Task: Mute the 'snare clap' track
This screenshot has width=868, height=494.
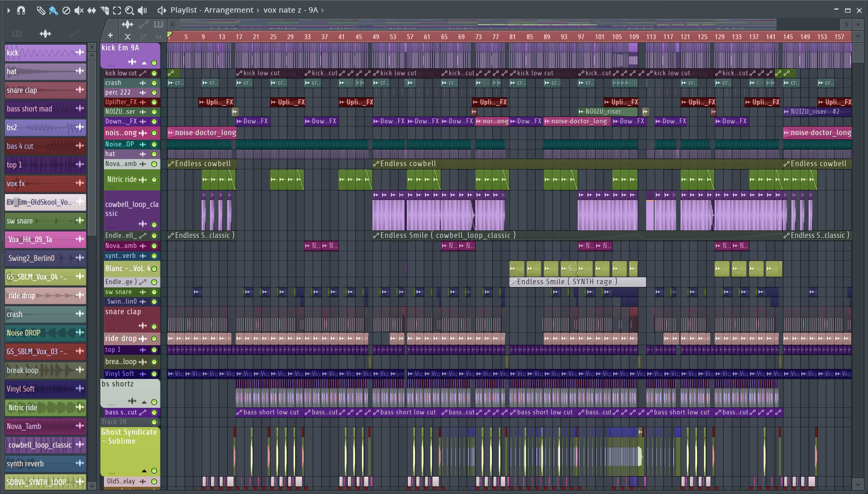Action: (154, 327)
